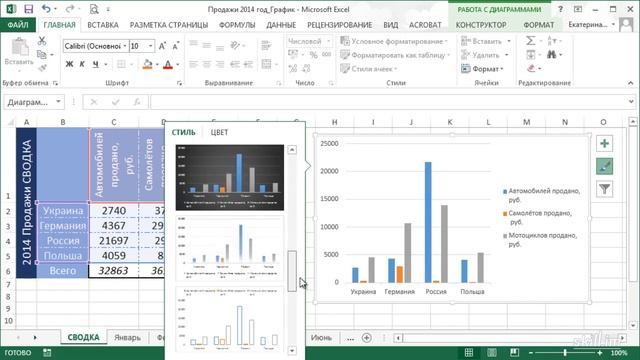Switch to the ФОРМУЛЫ ribbon tab
Viewport: 640px width, 360px height.
tap(237, 25)
